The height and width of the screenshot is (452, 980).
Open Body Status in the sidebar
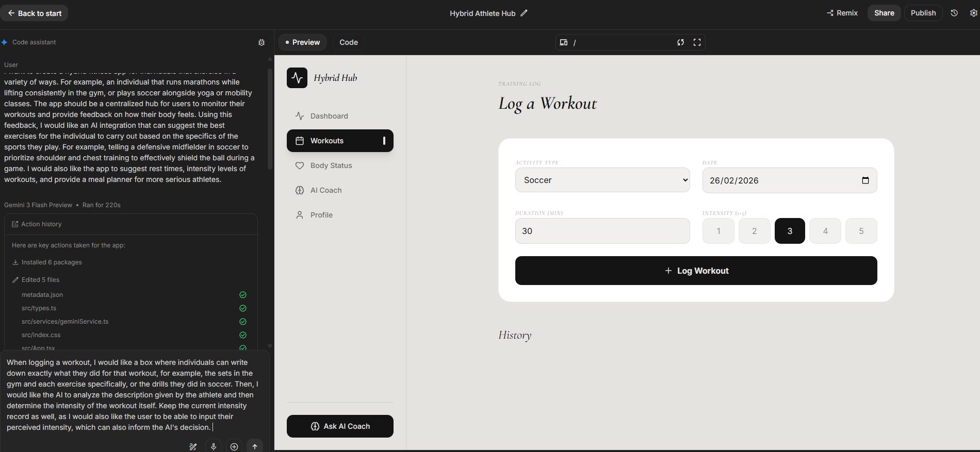(x=331, y=165)
